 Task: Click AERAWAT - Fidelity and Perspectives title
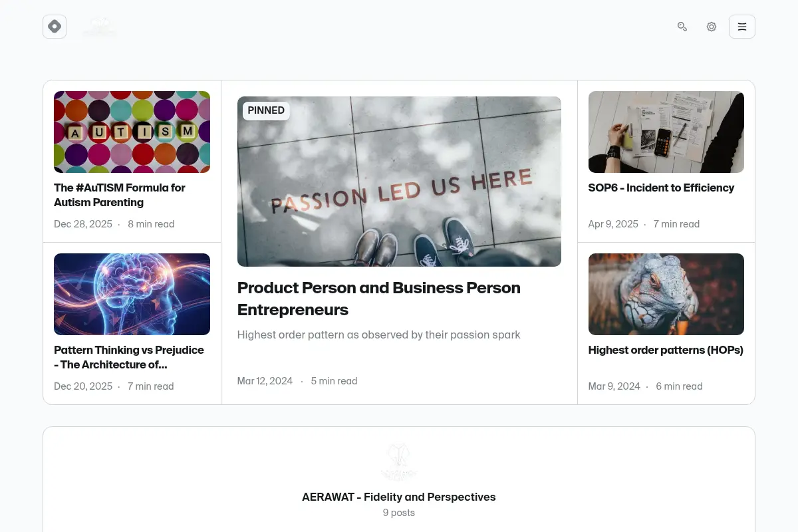(x=399, y=497)
